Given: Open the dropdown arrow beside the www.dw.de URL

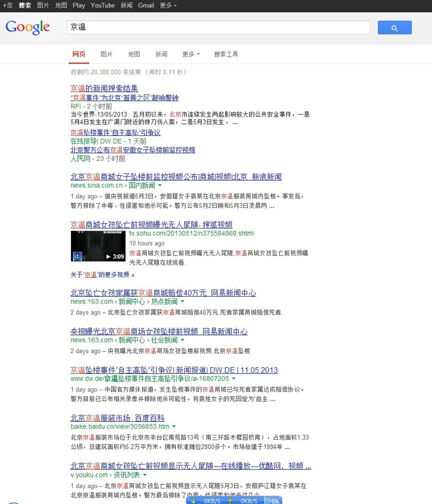Looking at the screenshot, I should (x=234, y=379).
